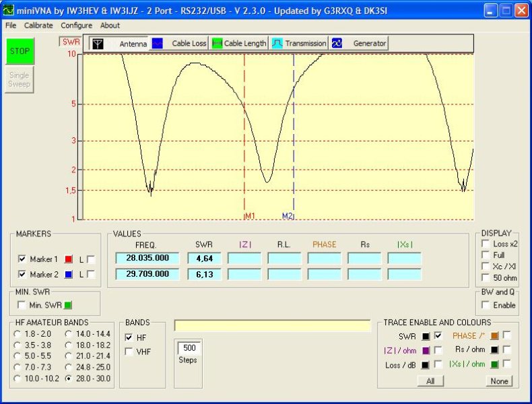Activate the Generator mode icon

tap(337, 43)
